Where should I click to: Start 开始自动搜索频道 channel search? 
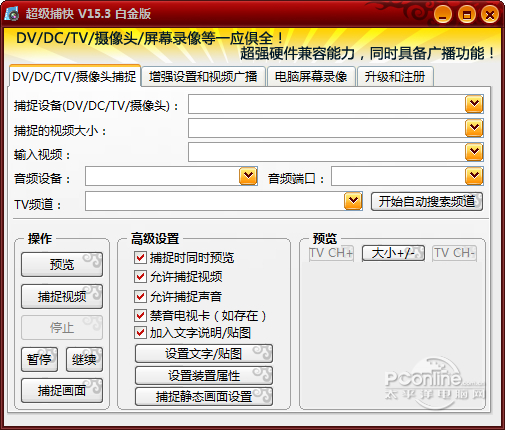pos(427,201)
